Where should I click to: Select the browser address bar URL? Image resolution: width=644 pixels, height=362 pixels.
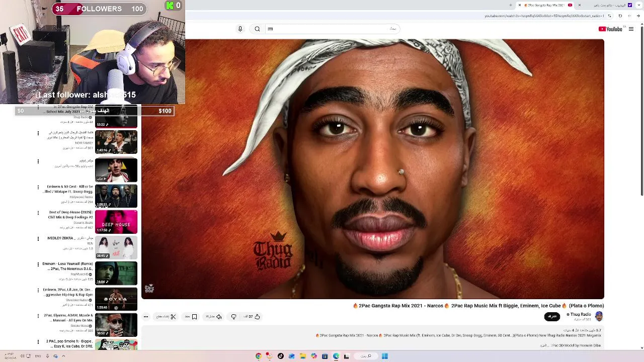click(x=544, y=16)
